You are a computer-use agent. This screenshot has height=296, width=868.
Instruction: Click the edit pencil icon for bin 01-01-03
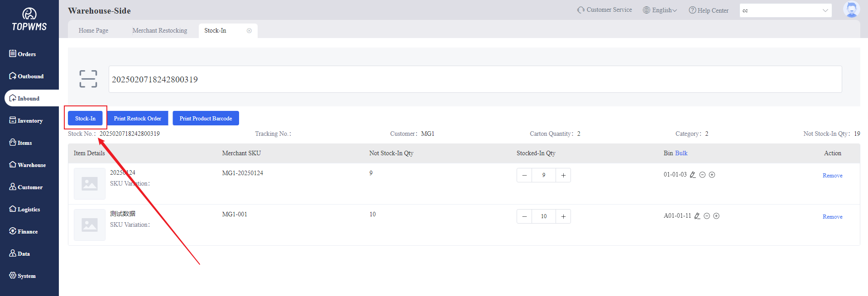[x=693, y=175]
